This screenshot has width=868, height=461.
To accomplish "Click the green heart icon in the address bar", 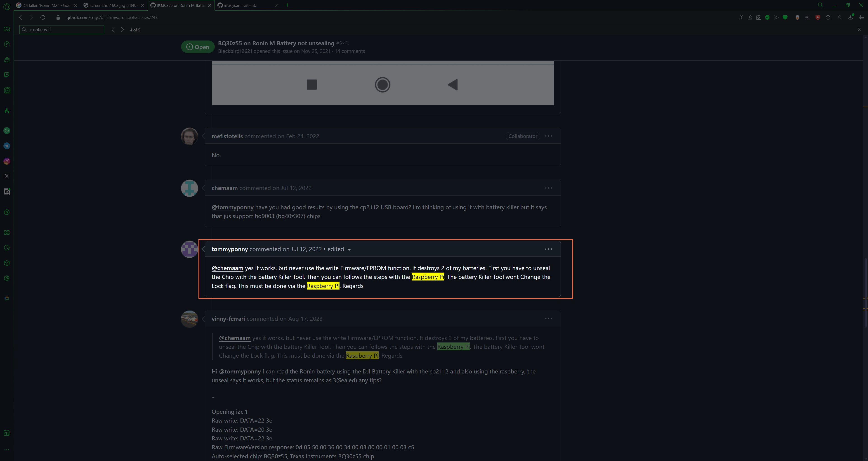I will [785, 18].
